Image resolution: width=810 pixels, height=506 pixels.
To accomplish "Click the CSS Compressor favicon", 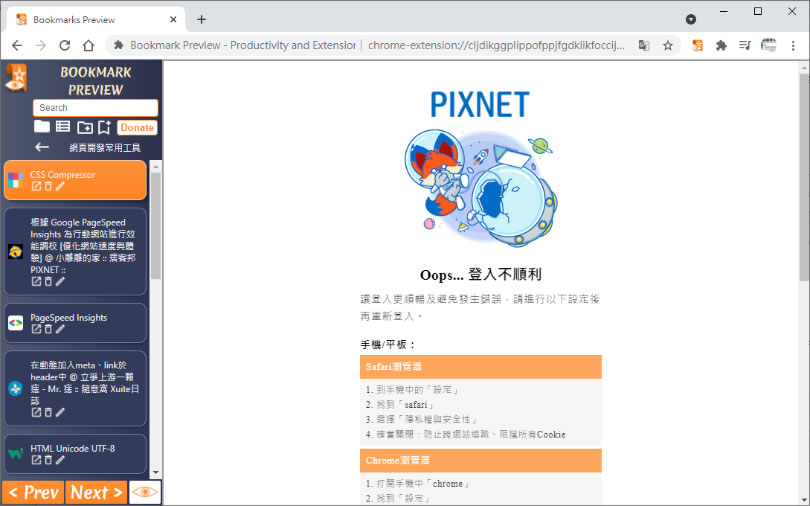I will [x=15, y=180].
